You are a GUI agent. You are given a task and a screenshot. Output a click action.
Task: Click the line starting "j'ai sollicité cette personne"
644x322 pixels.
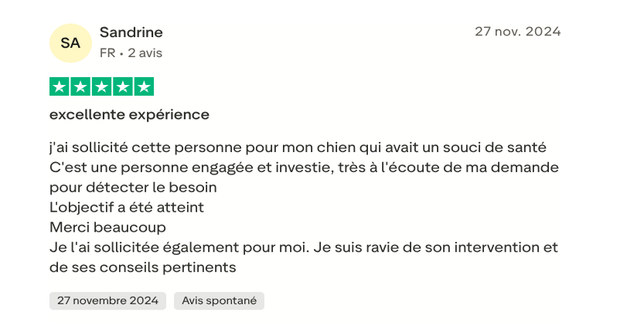pyautogui.click(x=298, y=147)
